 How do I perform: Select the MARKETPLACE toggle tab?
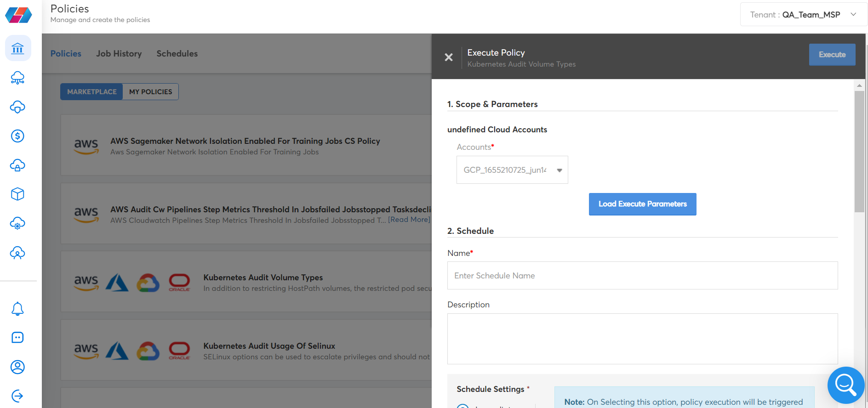92,92
